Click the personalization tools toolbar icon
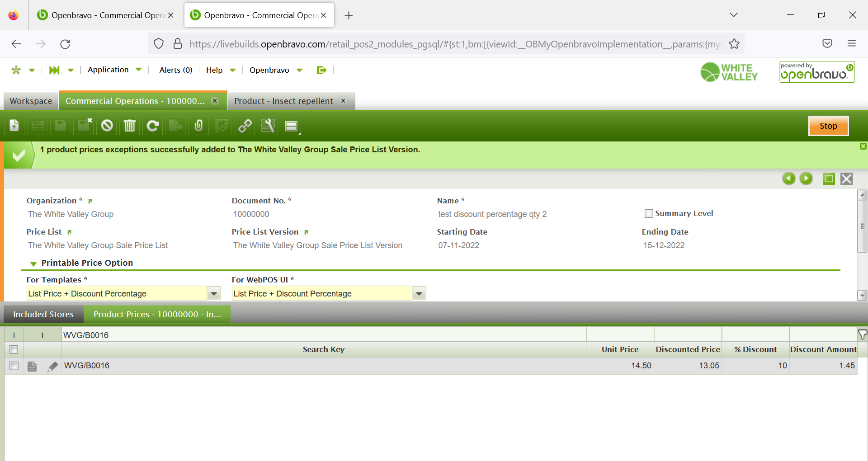This screenshot has width=868, height=461. click(x=268, y=126)
